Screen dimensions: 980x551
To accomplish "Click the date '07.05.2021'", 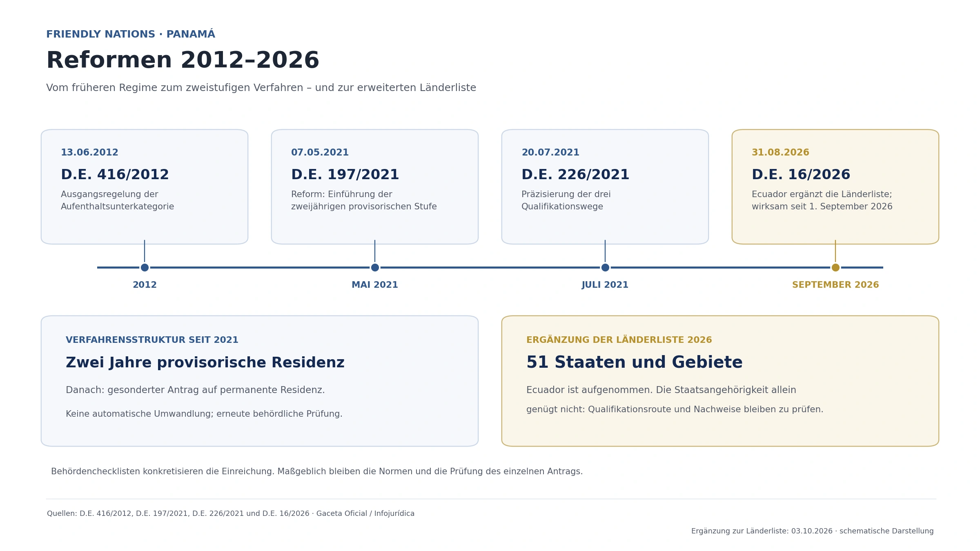I will pyautogui.click(x=320, y=153).
